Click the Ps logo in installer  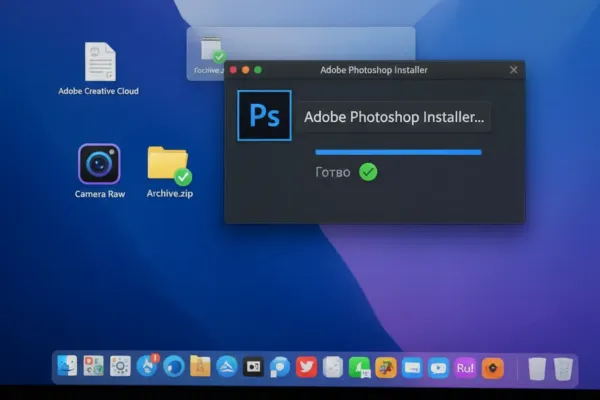point(264,116)
